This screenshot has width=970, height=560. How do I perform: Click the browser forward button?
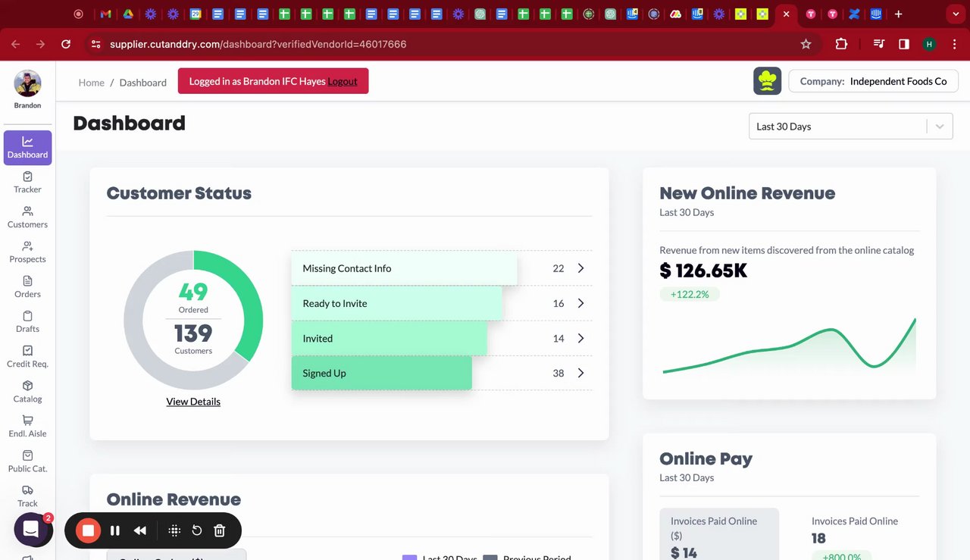coord(41,44)
